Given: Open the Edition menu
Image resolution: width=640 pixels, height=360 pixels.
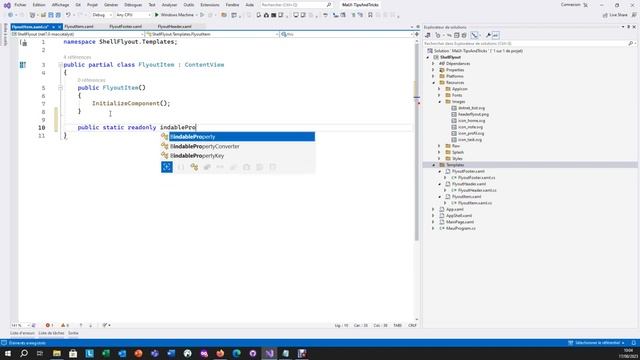Looking at the screenshot, I should (x=39, y=5).
